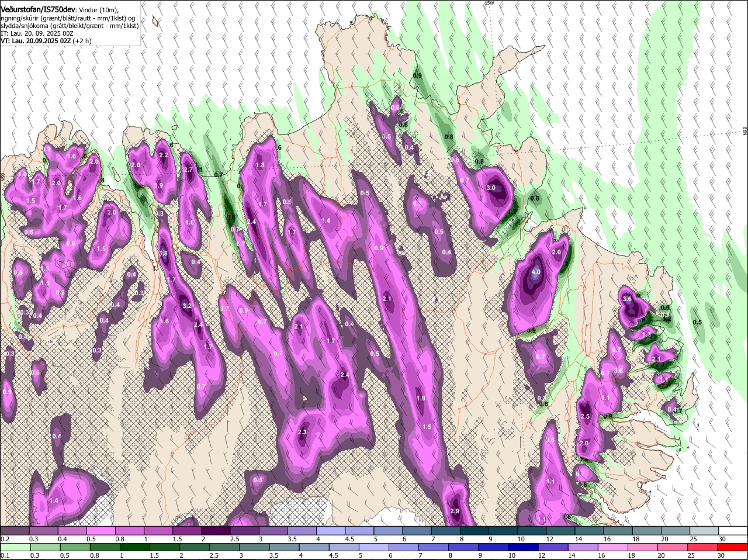Click the 2.9 precipitation value on the map
Viewport: 748px width, 560px height.
(455, 511)
